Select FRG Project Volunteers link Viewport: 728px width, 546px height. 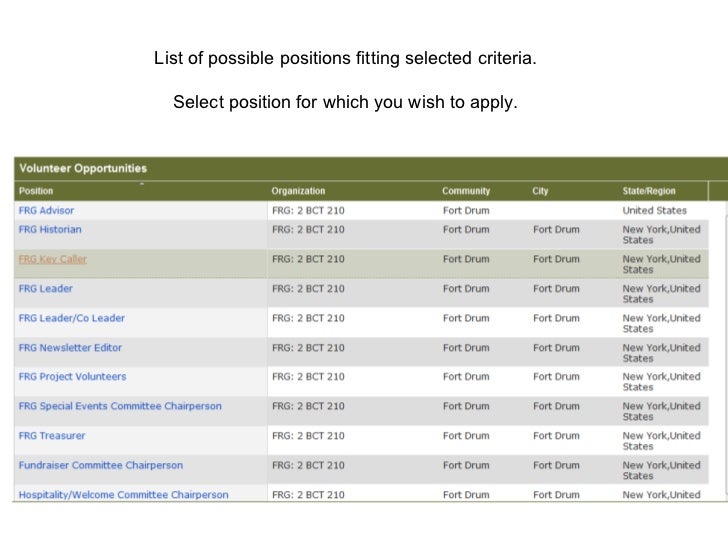(x=72, y=377)
